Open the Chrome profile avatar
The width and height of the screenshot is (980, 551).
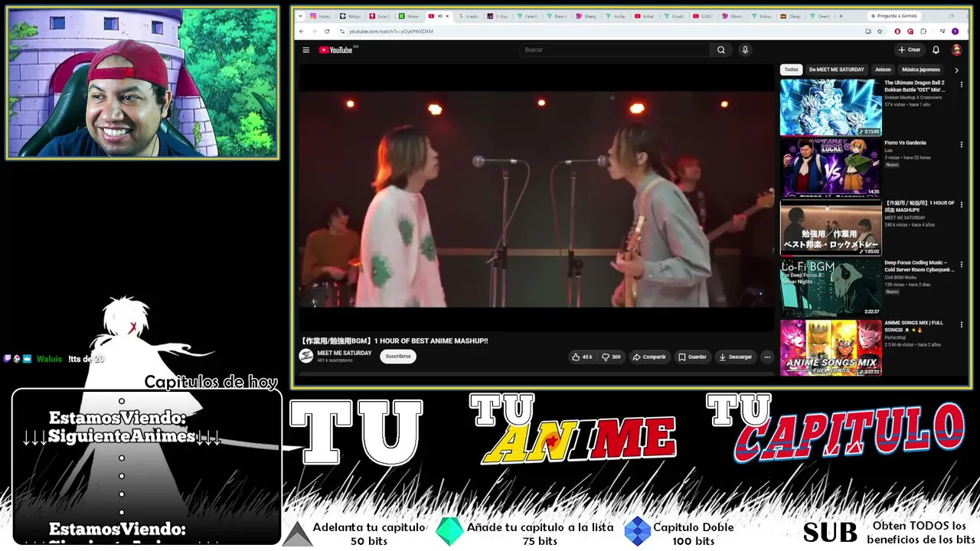click(x=955, y=31)
